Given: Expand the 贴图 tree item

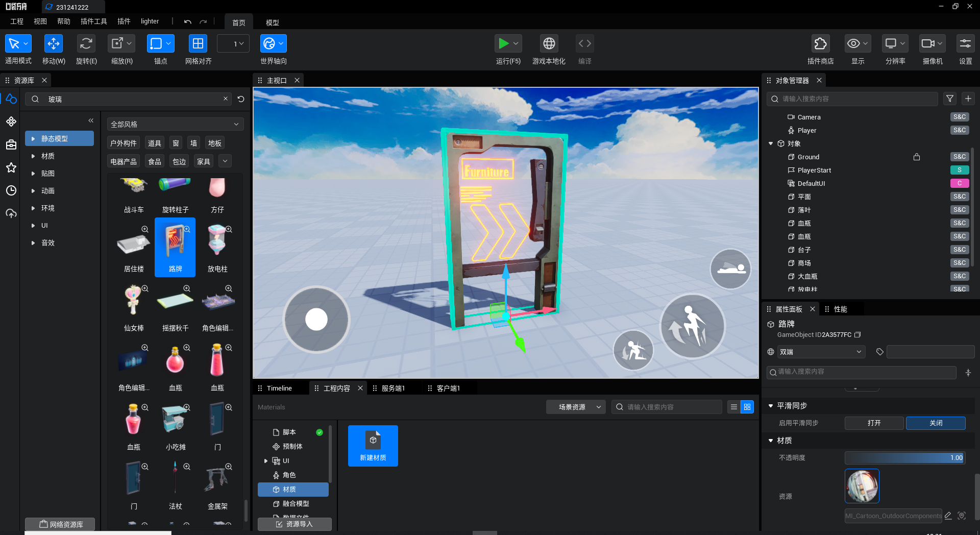Looking at the screenshot, I should point(33,174).
